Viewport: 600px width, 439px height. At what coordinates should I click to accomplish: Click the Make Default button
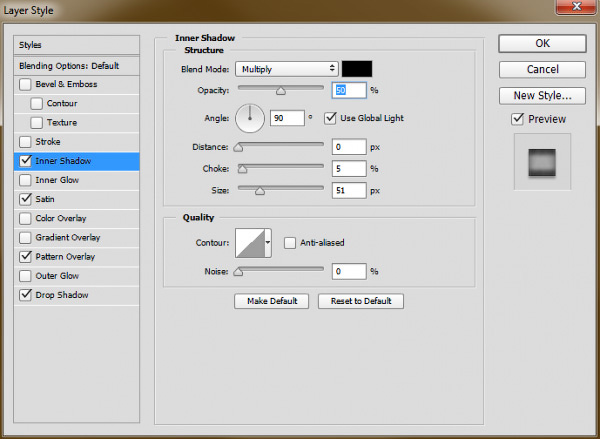pyautogui.click(x=272, y=301)
